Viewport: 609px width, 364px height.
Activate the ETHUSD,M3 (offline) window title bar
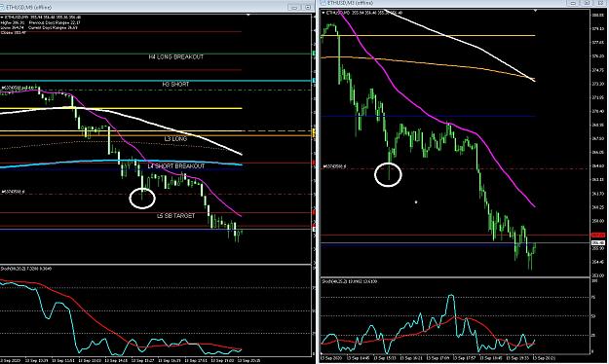point(464,3)
